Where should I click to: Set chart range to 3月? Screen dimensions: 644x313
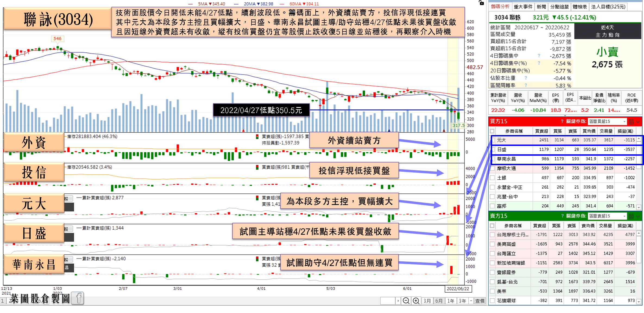[427, 301]
